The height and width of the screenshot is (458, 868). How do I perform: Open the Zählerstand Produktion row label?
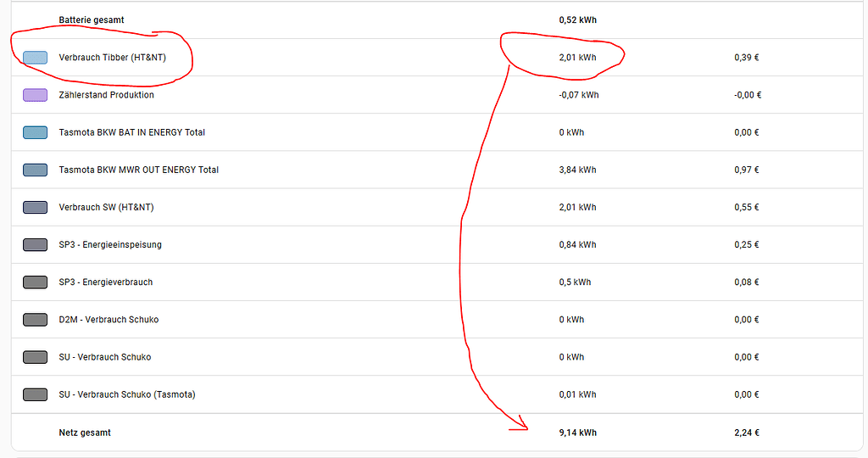(106, 95)
